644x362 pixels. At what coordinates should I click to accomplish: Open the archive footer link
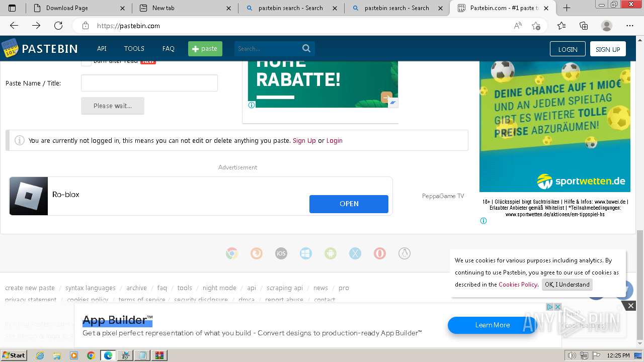click(136, 288)
